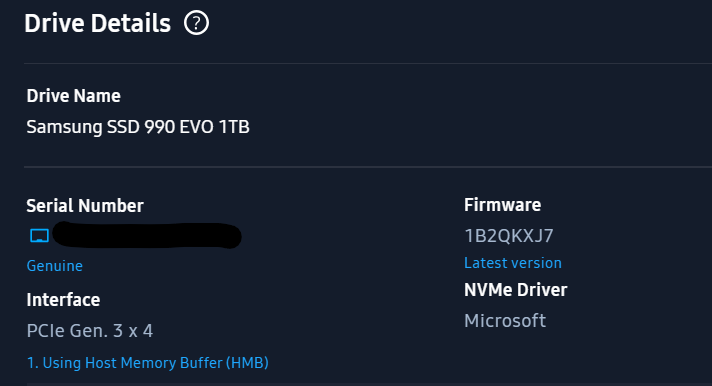Select firmware value 1B2QKXJ7
712x386 pixels.
(x=509, y=236)
